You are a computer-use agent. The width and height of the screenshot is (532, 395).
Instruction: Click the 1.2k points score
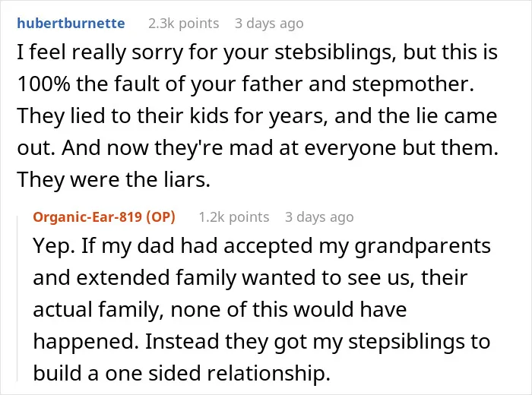pyautogui.click(x=234, y=217)
